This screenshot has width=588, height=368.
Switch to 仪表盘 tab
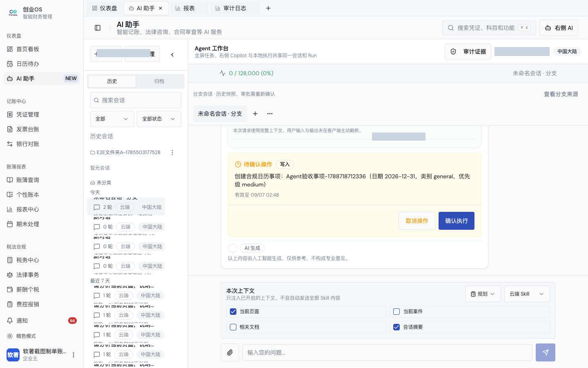(104, 8)
